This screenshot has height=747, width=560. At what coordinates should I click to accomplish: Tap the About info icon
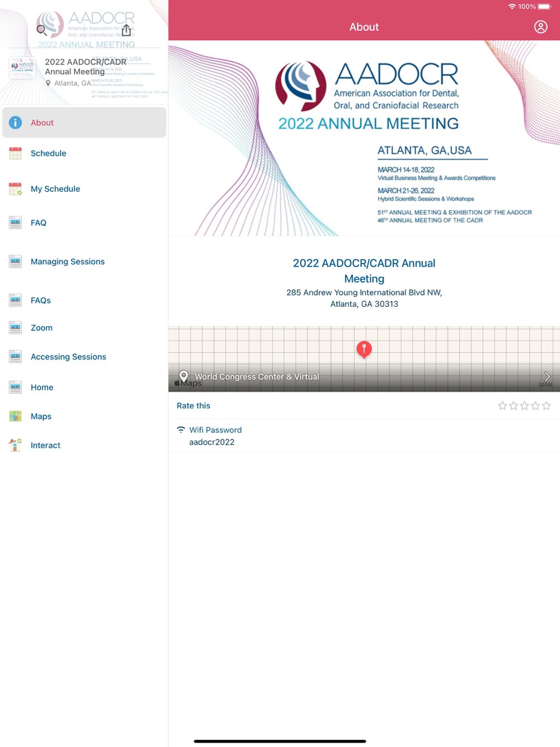point(16,123)
